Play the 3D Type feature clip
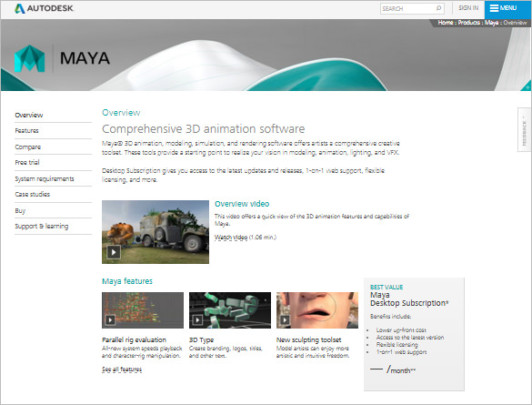 point(197,319)
